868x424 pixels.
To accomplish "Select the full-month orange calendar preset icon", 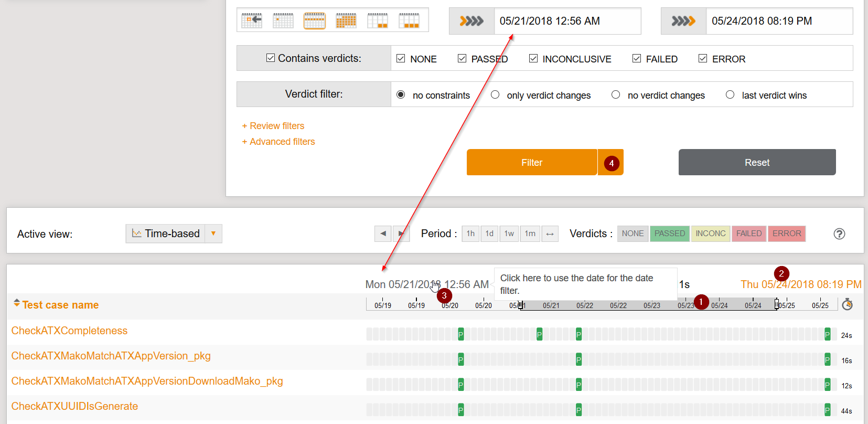I will pyautogui.click(x=346, y=21).
